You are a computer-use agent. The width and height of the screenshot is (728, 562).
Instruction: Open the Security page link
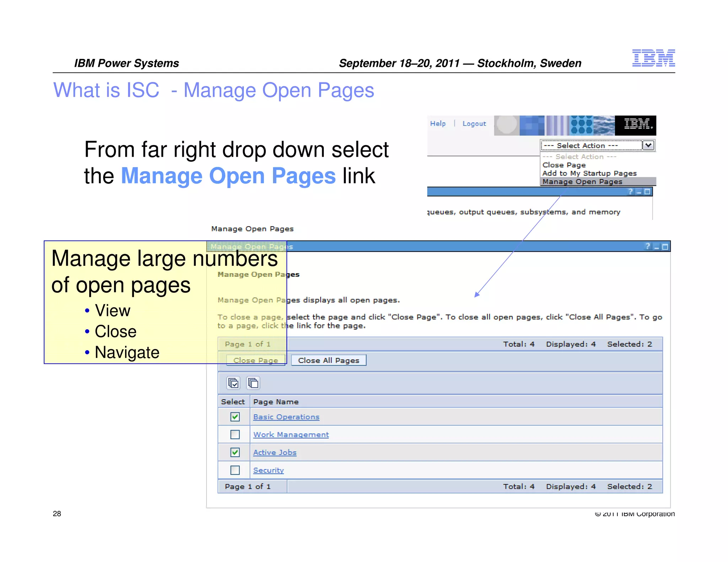268,470
